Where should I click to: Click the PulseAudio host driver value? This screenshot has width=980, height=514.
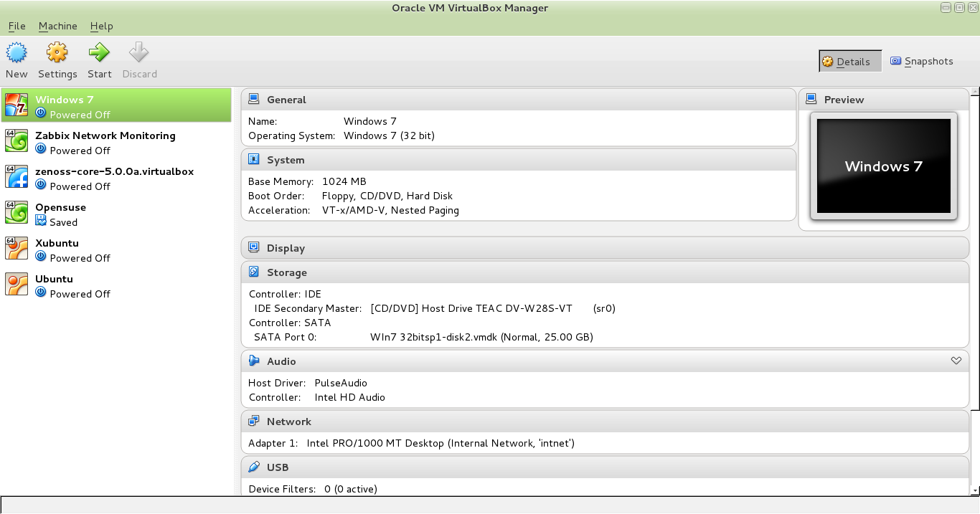(x=341, y=383)
